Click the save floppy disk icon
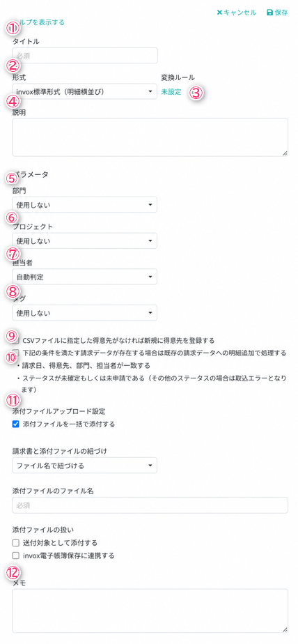 [269, 13]
